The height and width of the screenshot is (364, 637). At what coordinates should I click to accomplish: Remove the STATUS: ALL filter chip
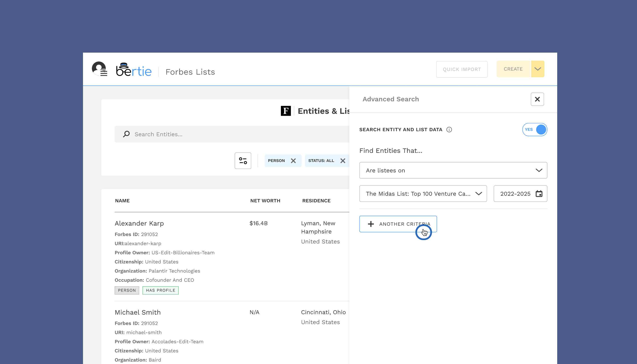point(343,161)
